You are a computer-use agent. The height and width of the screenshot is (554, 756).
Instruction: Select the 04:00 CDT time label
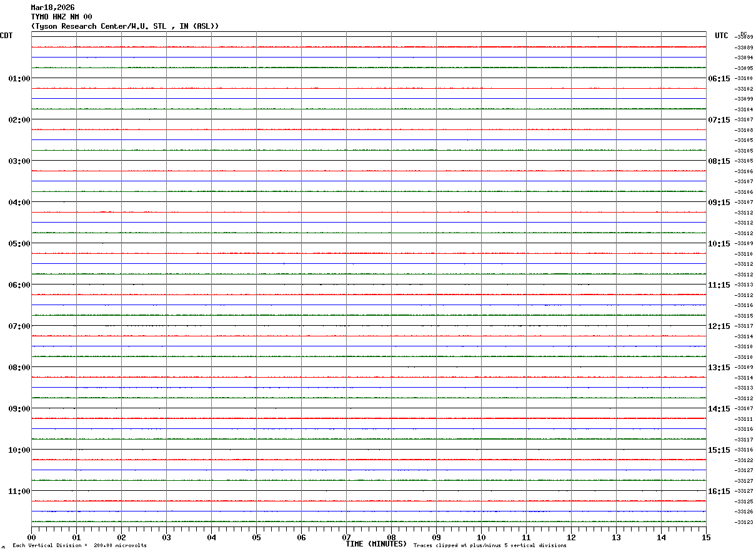(19, 203)
